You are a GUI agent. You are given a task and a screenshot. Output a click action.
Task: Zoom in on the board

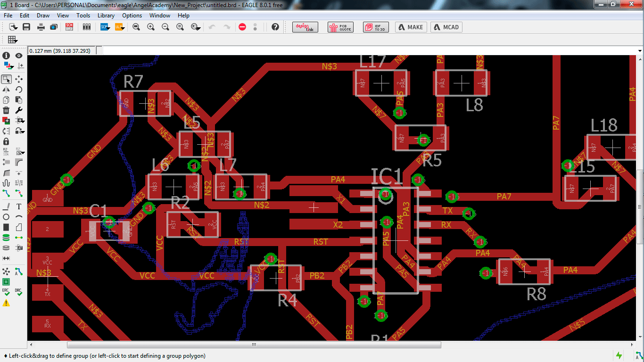(151, 27)
